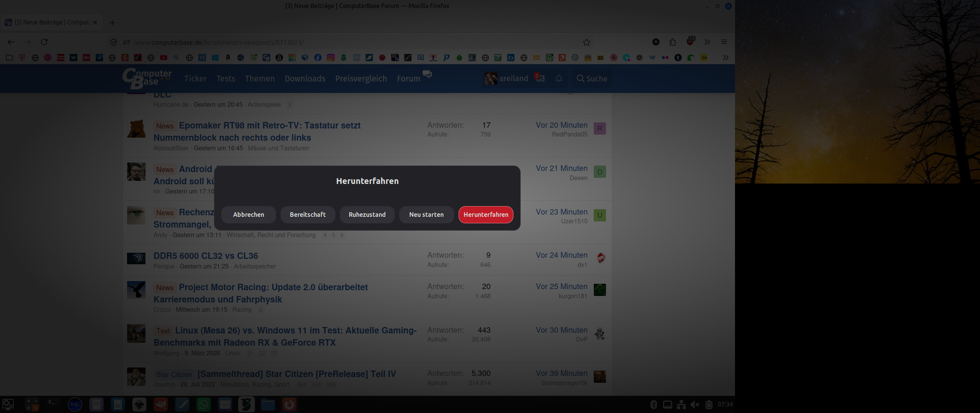Screen dimensions: 980x413
Task: Open inbox envelope with 3 badge
Action: tap(540, 78)
